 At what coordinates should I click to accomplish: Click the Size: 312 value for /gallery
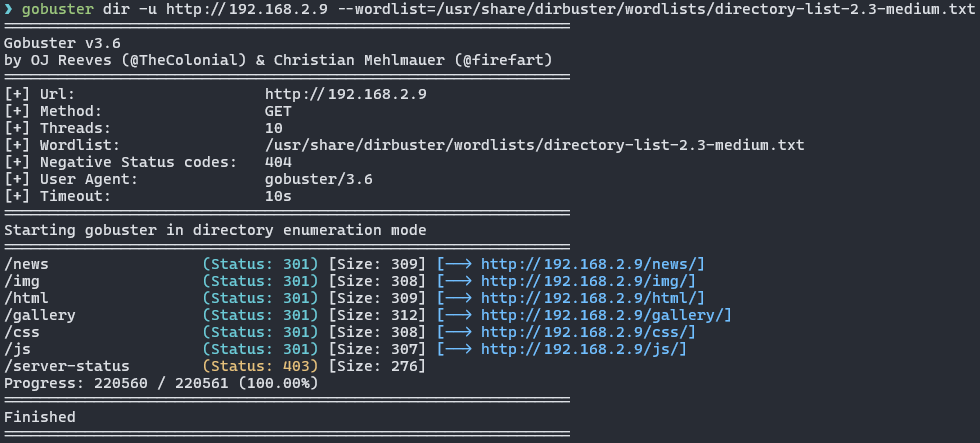tap(378, 315)
